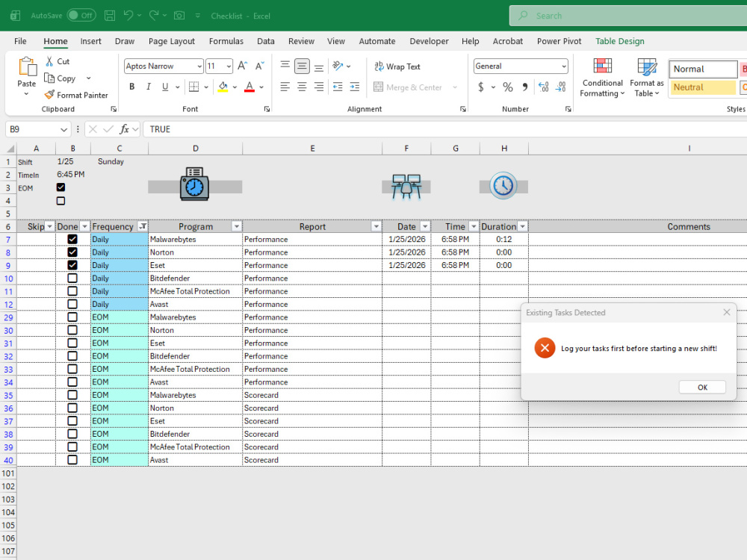Image resolution: width=747 pixels, height=560 pixels.
Task: Toggle the AutoSave switch
Action: (x=81, y=15)
